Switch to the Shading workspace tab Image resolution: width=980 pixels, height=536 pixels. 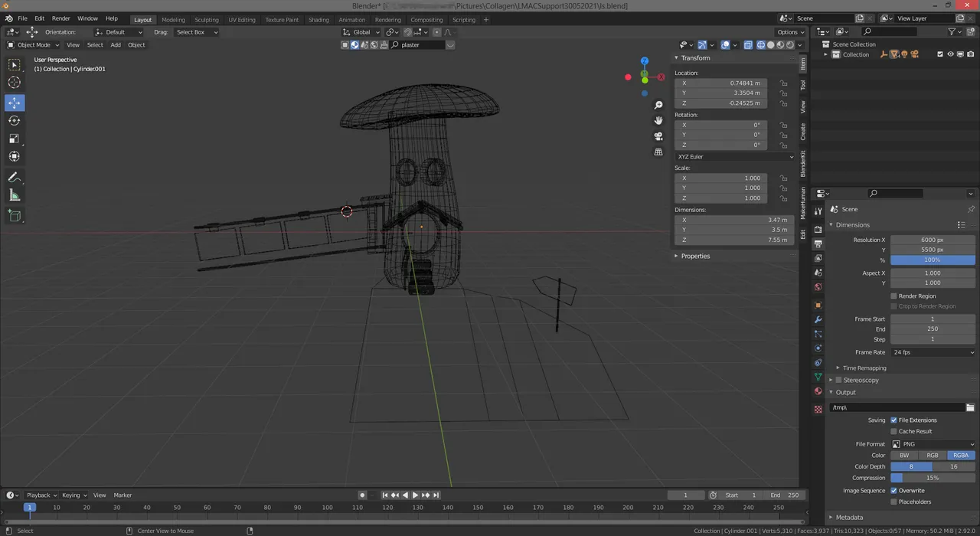coord(318,19)
